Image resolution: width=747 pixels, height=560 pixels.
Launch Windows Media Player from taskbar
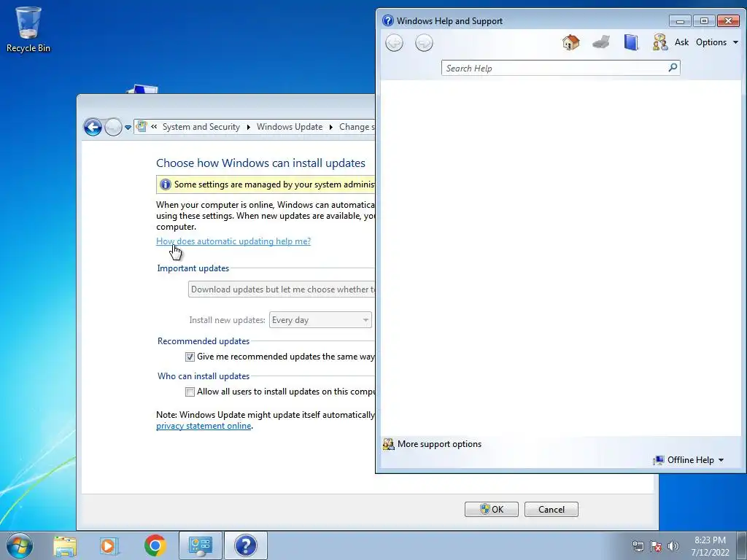point(109,545)
